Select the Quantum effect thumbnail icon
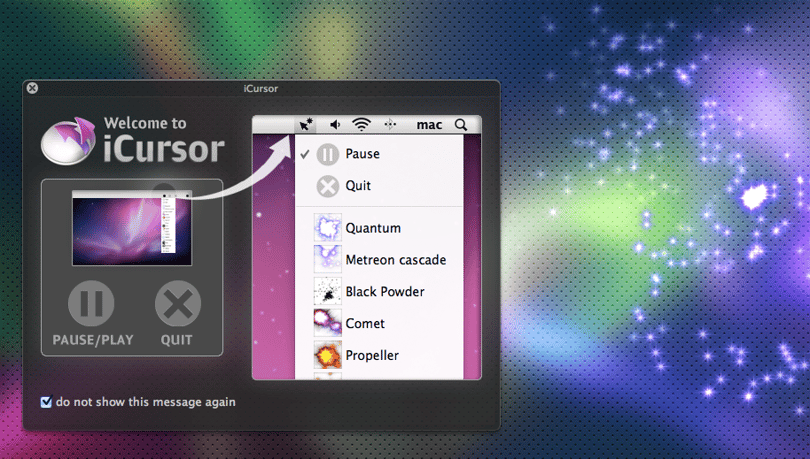Screen dimensions: 810x459 pyautogui.click(x=328, y=228)
